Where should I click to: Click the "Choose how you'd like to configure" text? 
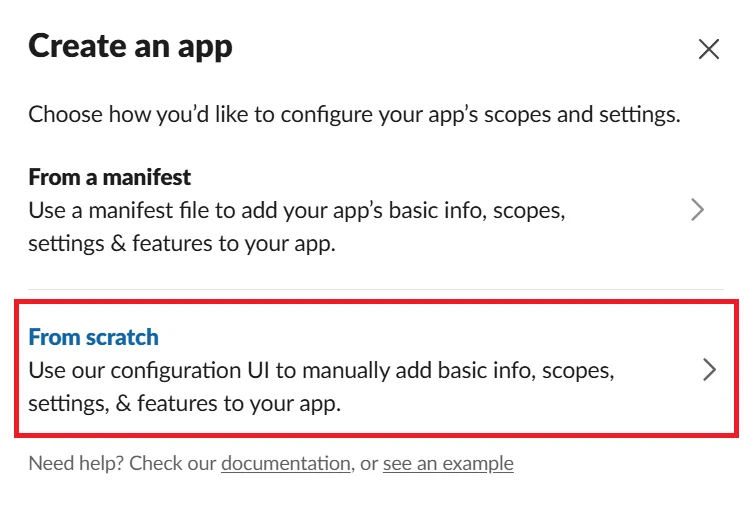click(x=354, y=114)
